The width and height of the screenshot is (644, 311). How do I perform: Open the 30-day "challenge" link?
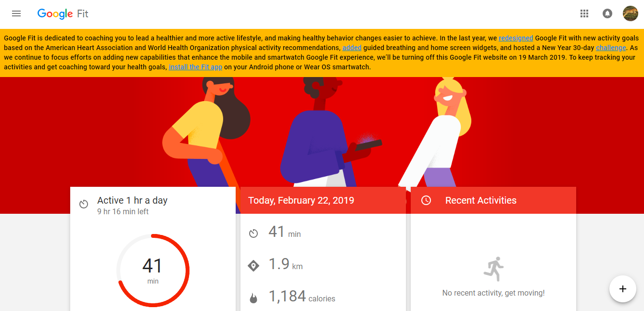click(x=610, y=47)
